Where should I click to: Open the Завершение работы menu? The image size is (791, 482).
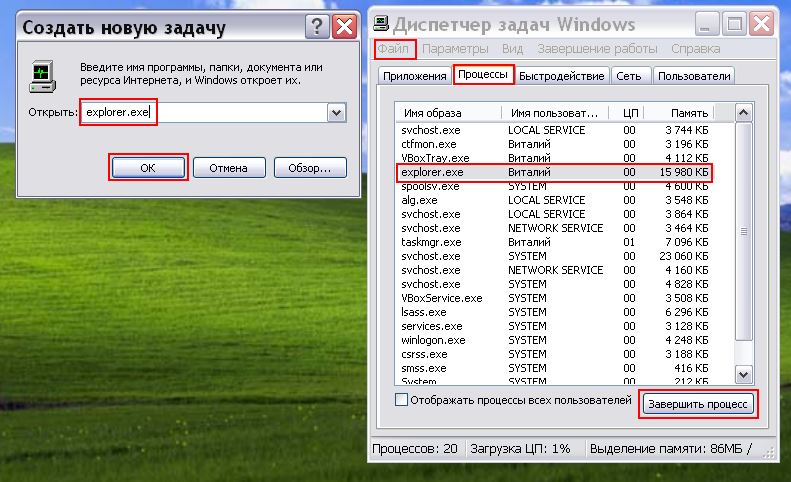[597, 49]
